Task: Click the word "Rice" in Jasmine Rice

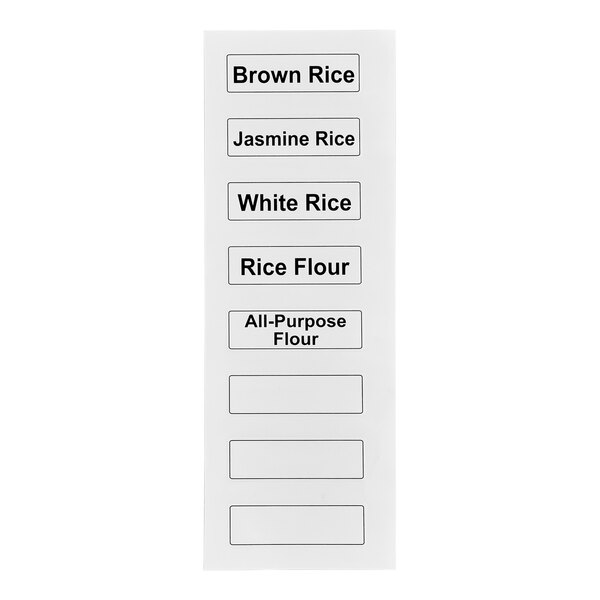Action: coord(335,140)
